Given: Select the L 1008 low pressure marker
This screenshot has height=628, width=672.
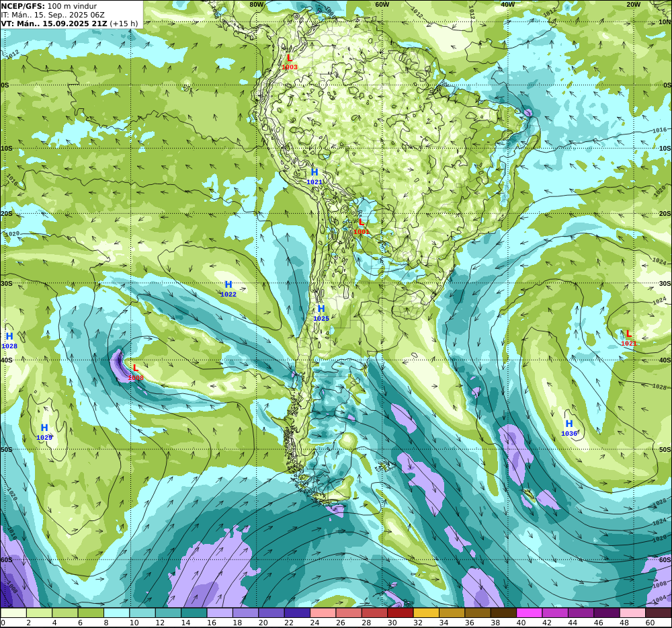Looking at the screenshot, I should click(136, 372).
